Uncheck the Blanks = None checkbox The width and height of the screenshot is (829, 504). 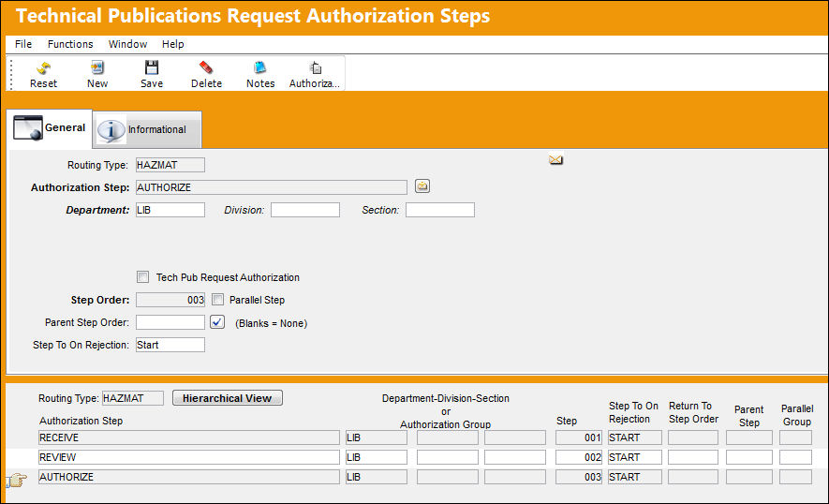click(x=217, y=322)
